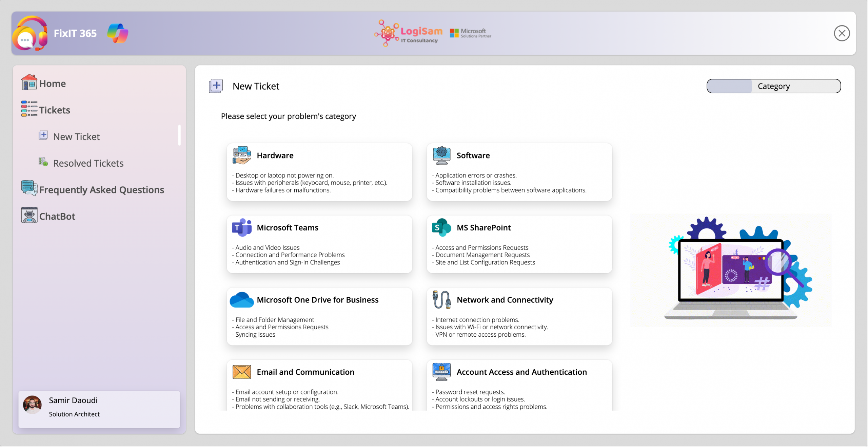Click the Solution Architect role text
This screenshot has width=868, height=447.
(x=74, y=414)
